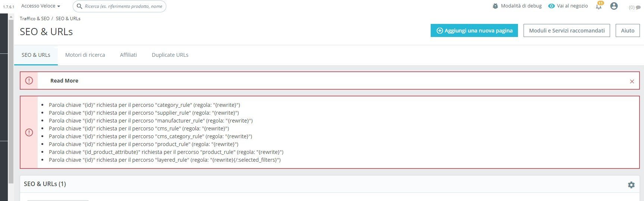
Task: Click the messages speech bubble counter
Action: point(635,7)
